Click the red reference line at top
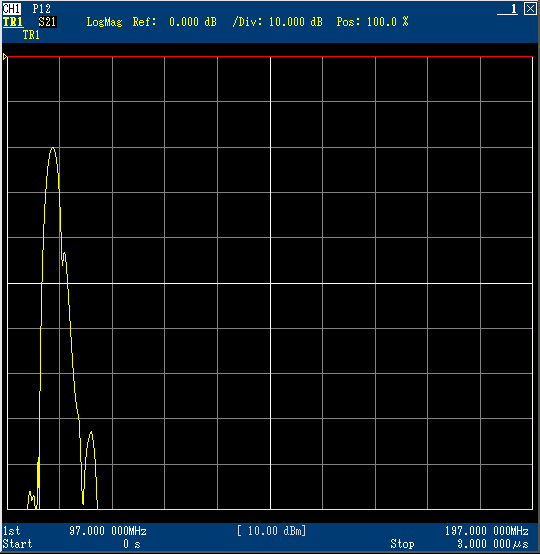 coord(270,56)
